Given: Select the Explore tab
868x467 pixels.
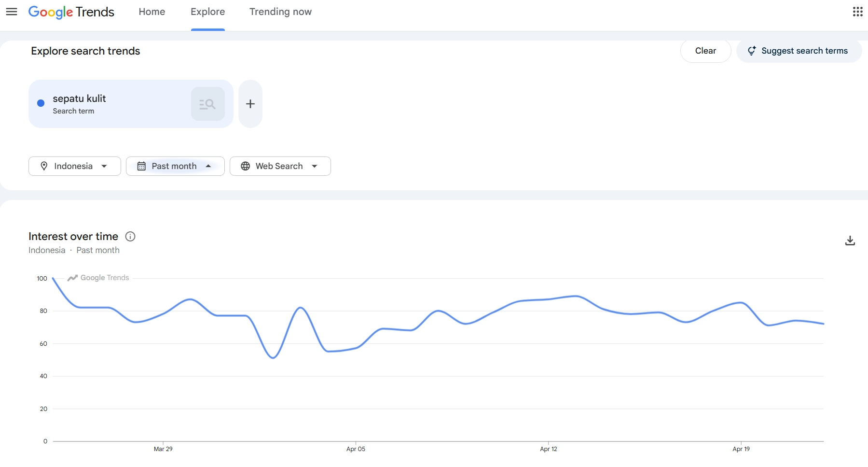Looking at the screenshot, I should pos(207,12).
